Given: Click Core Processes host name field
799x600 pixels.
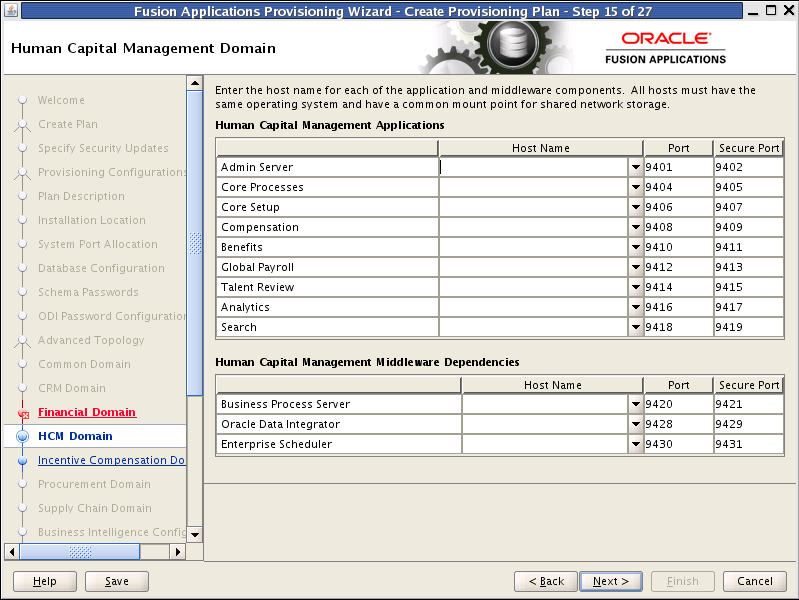Looking at the screenshot, I should pos(534,187).
